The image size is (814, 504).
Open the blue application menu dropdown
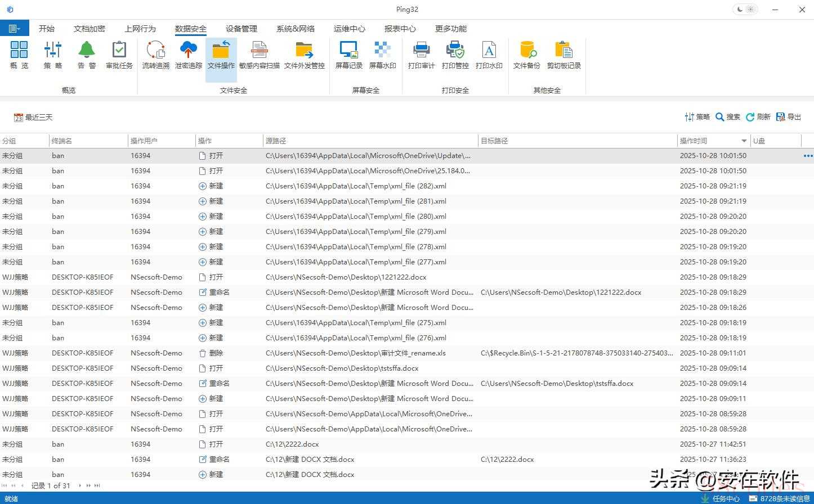14,28
